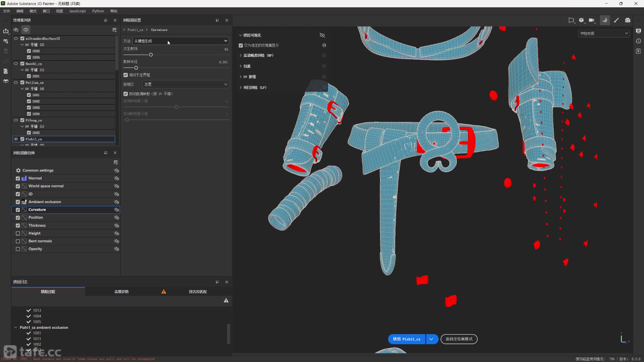Click the link icon for the Normal map
The width and height of the screenshot is (644, 362).
click(x=116, y=178)
